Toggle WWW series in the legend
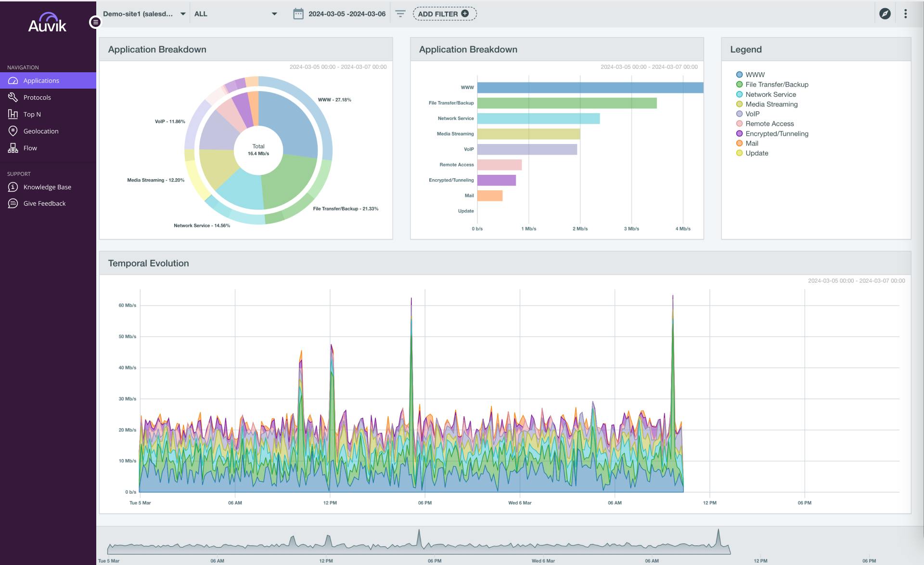The image size is (924, 565). coord(750,75)
